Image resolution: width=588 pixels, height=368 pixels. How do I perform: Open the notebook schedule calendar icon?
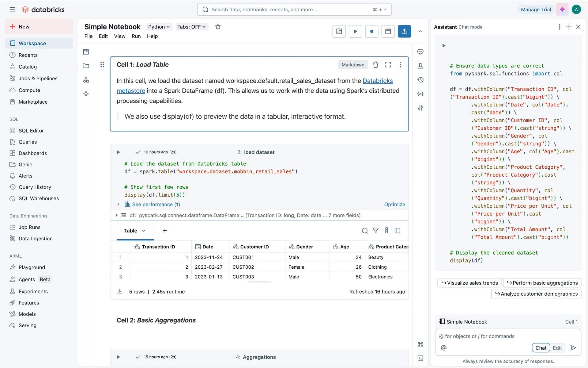pos(388,31)
